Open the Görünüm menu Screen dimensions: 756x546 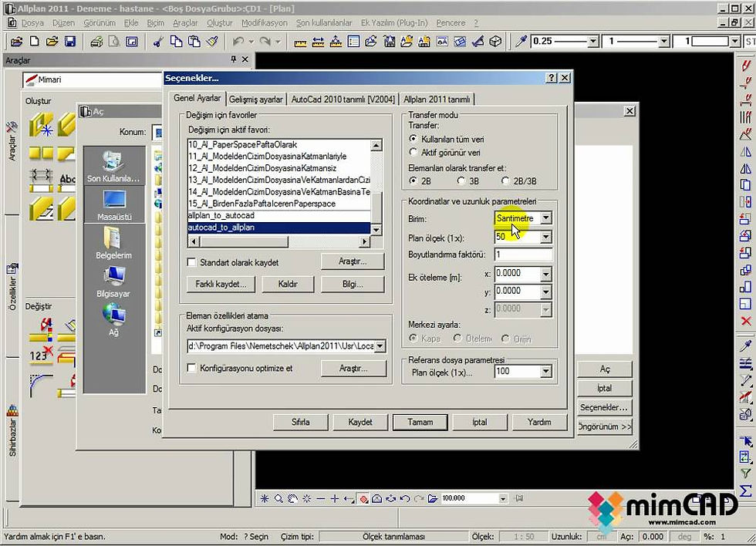(100, 22)
